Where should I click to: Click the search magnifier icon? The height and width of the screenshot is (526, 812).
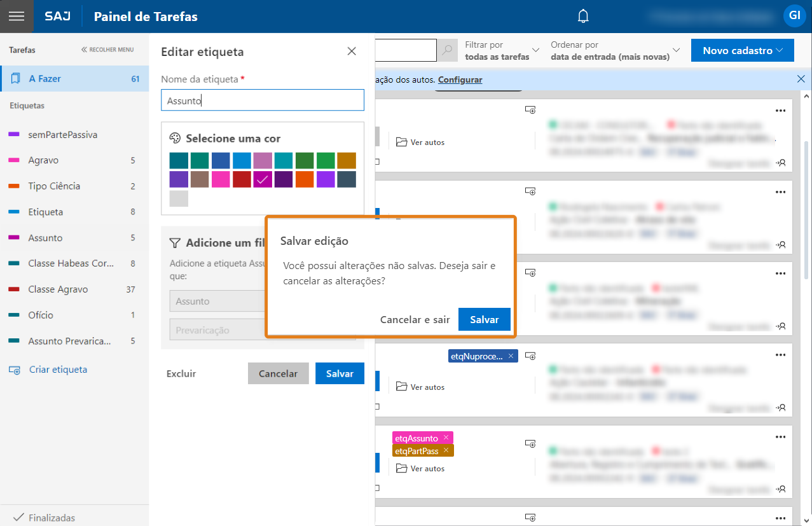pos(448,50)
